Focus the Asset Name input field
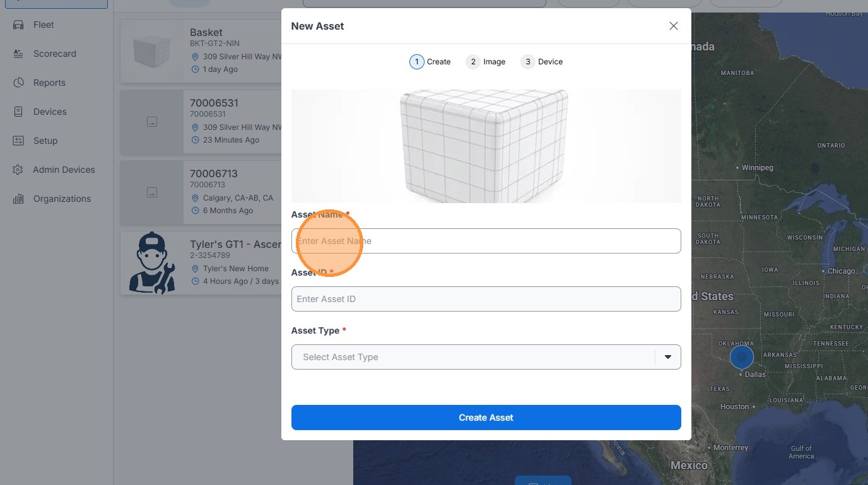 [486, 241]
